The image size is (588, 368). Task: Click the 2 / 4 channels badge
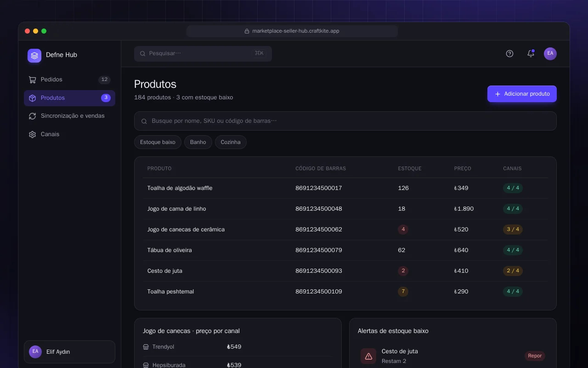pyautogui.click(x=513, y=271)
